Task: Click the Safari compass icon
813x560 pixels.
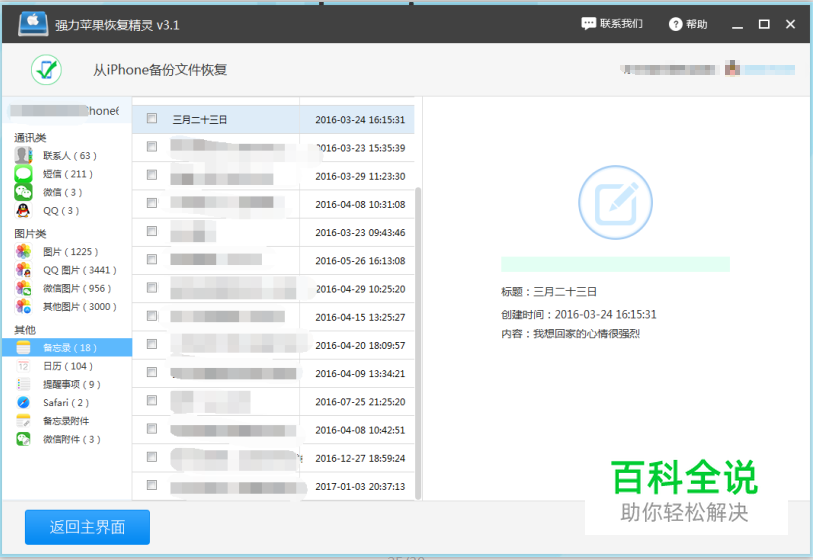Action: point(23,402)
